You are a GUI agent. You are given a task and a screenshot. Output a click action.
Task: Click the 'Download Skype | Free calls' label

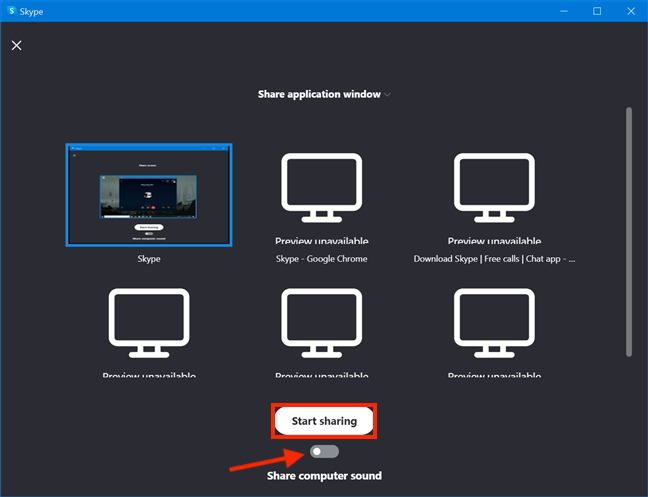click(494, 259)
